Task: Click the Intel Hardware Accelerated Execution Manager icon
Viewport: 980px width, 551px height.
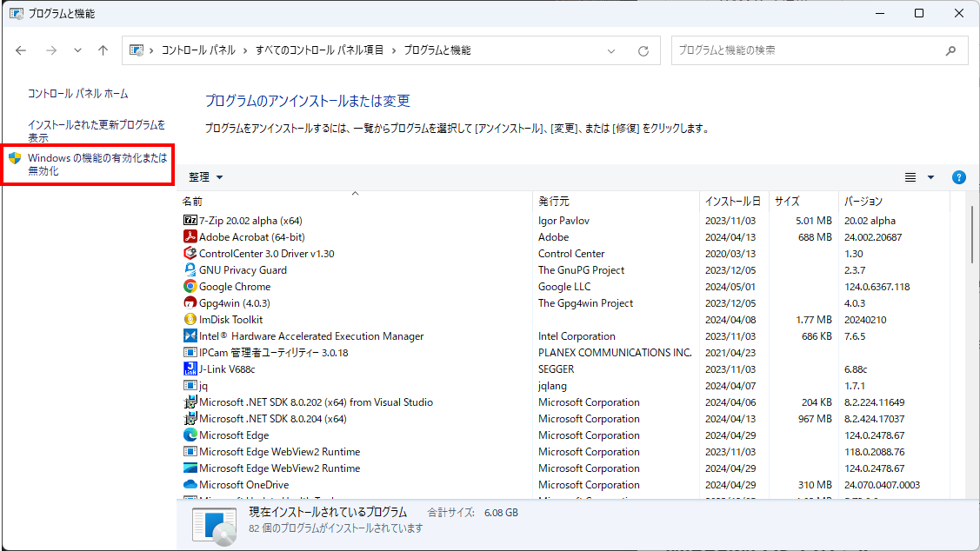Action: 190,336
